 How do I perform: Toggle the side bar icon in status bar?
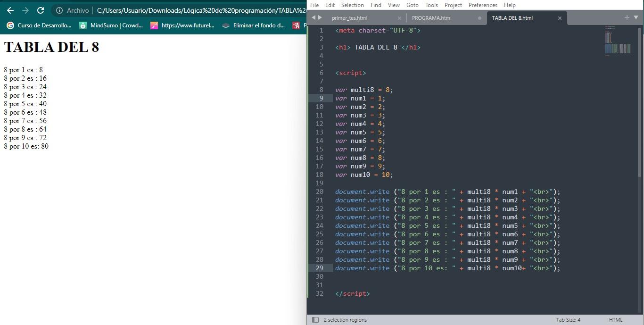pos(315,320)
